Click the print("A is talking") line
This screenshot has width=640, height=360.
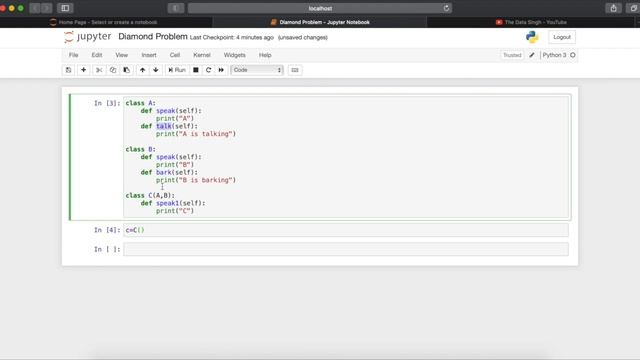pos(196,134)
